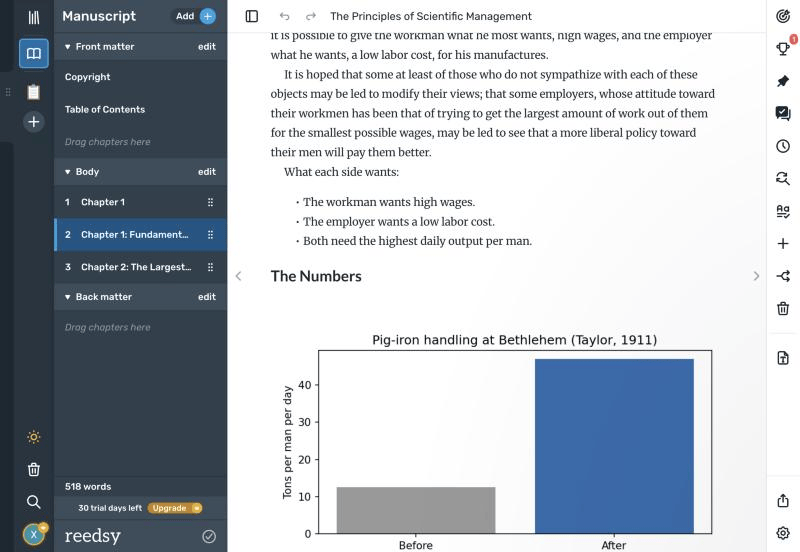Toggle the sun light-mode icon
This screenshot has width=800, height=552.
34,437
